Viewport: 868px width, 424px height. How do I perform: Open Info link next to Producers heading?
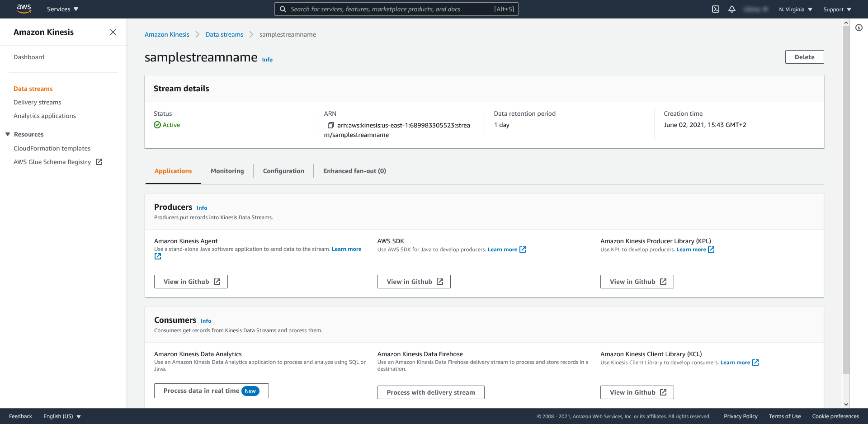(x=202, y=208)
